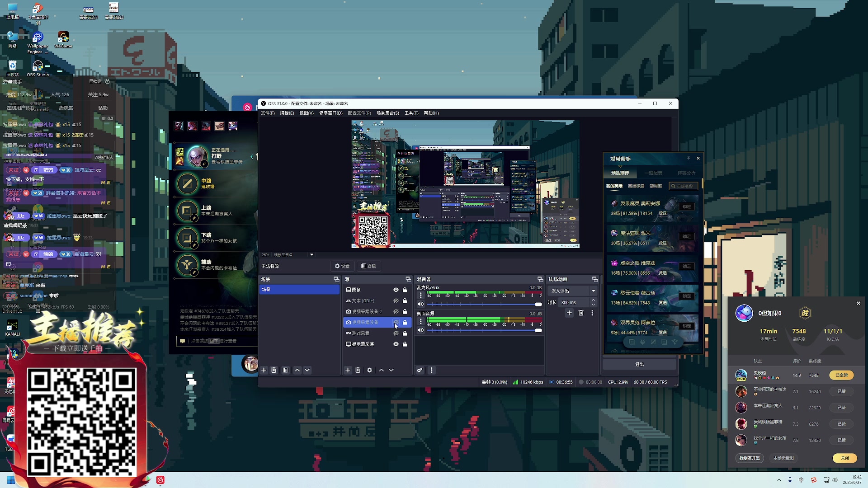The image size is (868, 488).
Task: Add a transition with plus icon
Action: click(x=570, y=313)
